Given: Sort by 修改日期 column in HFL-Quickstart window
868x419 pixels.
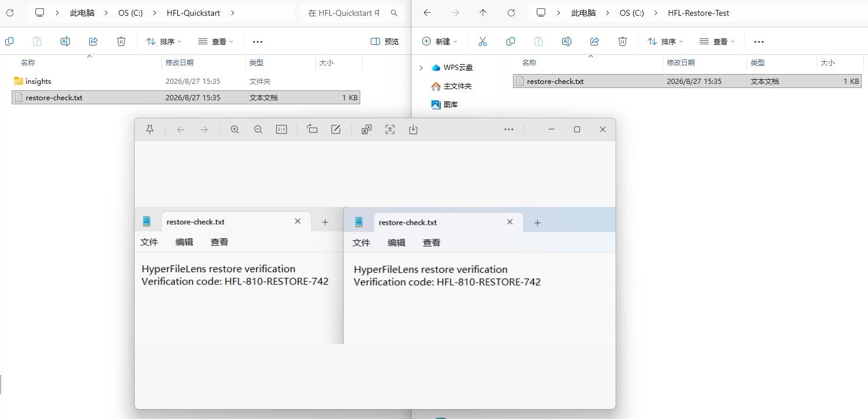Looking at the screenshot, I should (180, 62).
